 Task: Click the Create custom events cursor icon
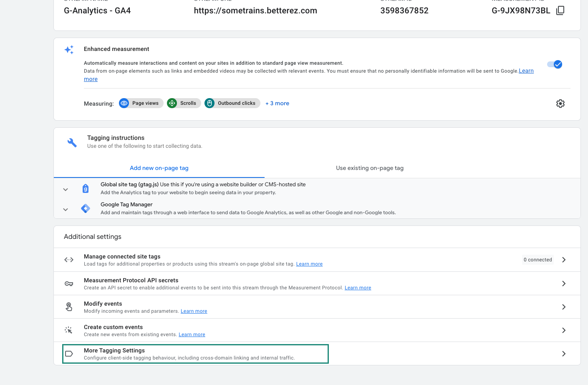[x=69, y=330]
